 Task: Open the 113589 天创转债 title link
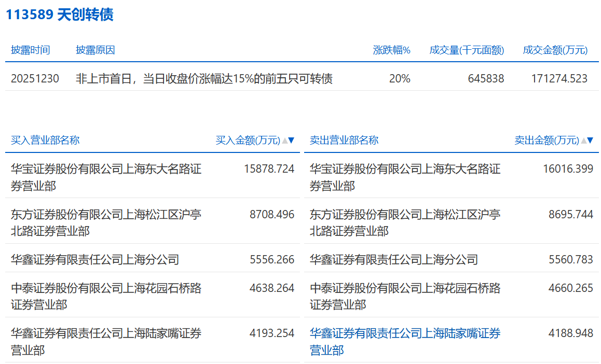[59, 15]
